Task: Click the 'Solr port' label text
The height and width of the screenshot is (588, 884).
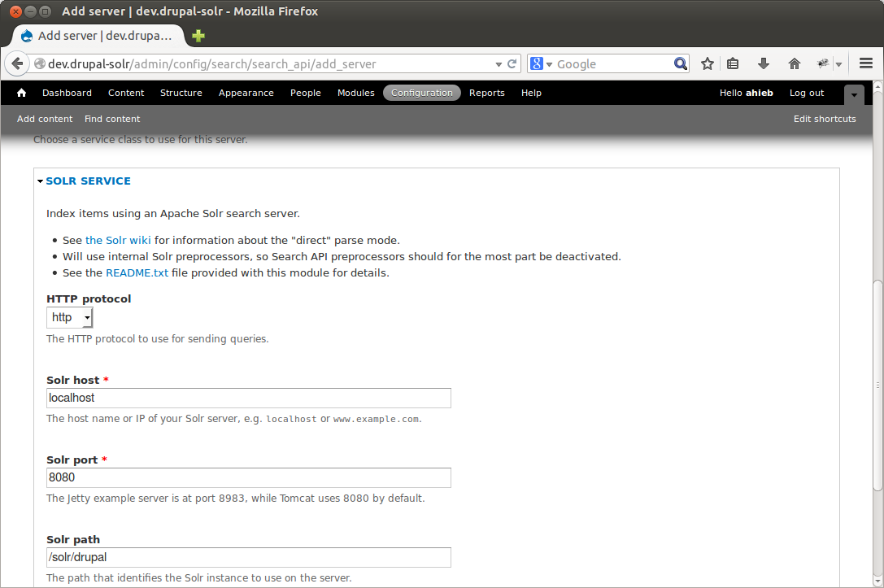Action: pyautogui.click(x=72, y=460)
